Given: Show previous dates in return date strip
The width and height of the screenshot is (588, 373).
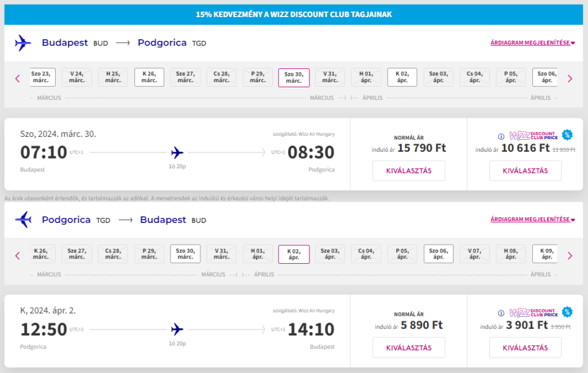Looking at the screenshot, I should 17,256.
